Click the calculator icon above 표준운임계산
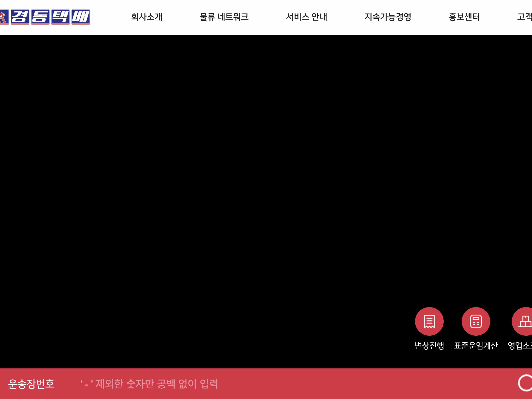The height and width of the screenshot is (399, 532). pyautogui.click(x=475, y=321)
